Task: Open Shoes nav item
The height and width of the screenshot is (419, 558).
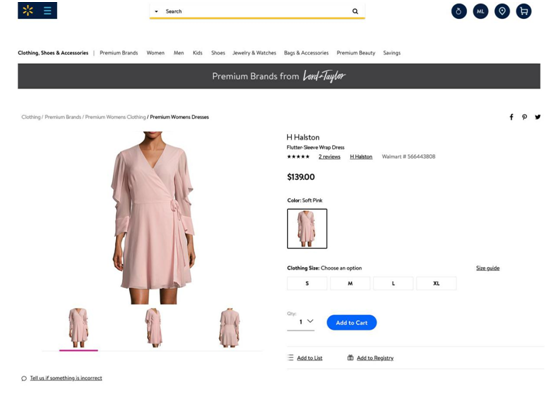Action: point(218,53)
